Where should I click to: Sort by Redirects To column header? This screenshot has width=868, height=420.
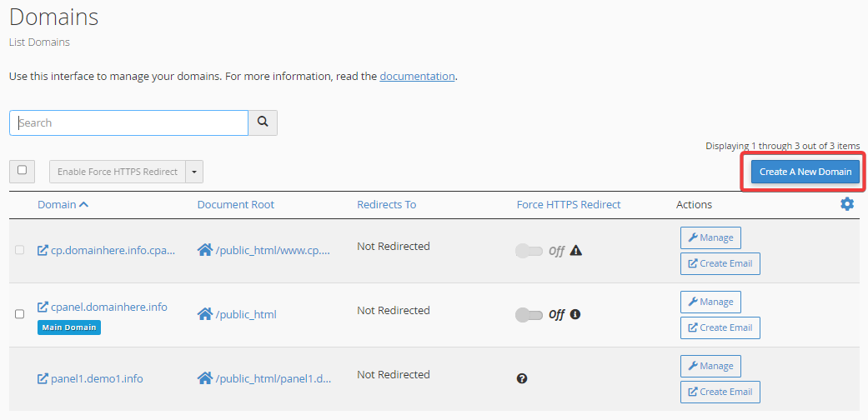[x=386, y=204]
